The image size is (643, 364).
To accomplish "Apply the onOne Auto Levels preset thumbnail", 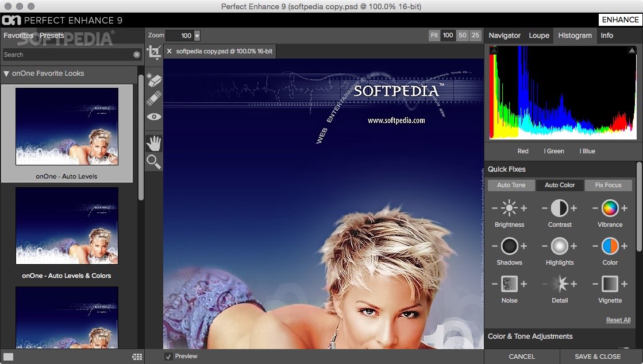I will click(67, 126).
